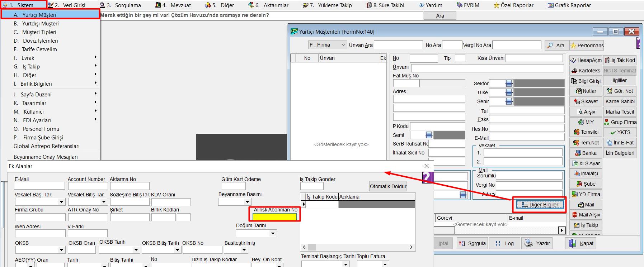Click the İş Takip Kodu horizontal scrollbar
This screenshot has width=644, height=267.
358,247
